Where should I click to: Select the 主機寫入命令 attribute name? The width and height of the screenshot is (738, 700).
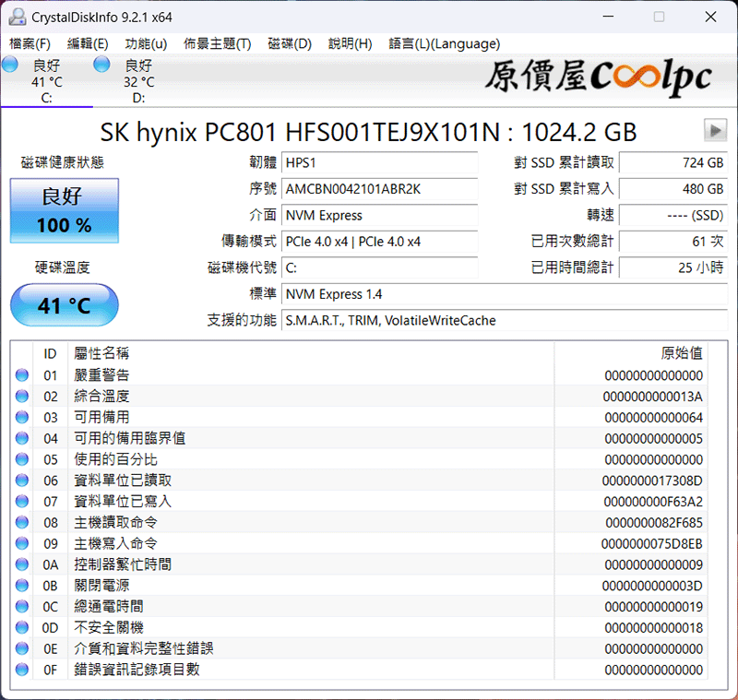(x=116, y=543)
